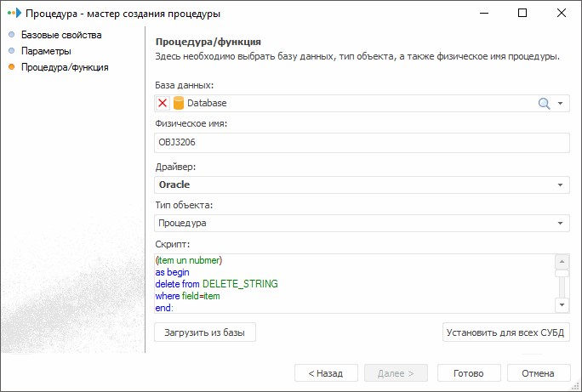Clear the selected database with red X

tap(163, 103)
